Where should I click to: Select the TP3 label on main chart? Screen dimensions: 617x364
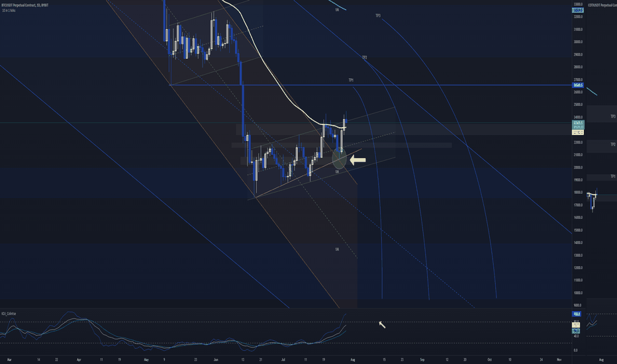tap(378, 16)
